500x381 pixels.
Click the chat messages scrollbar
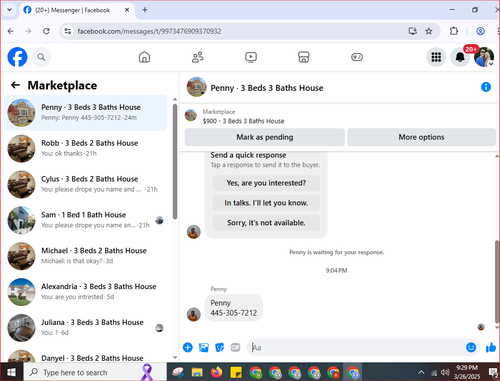click(497, 281)
